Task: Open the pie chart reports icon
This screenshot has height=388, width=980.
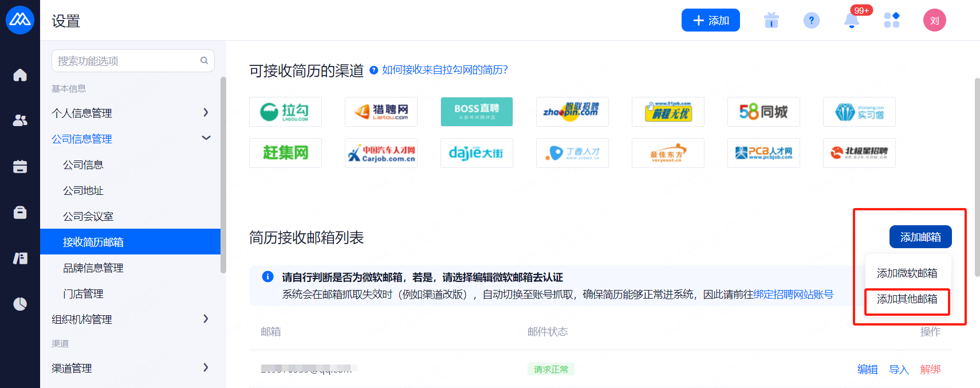Action: coord(20,304)
